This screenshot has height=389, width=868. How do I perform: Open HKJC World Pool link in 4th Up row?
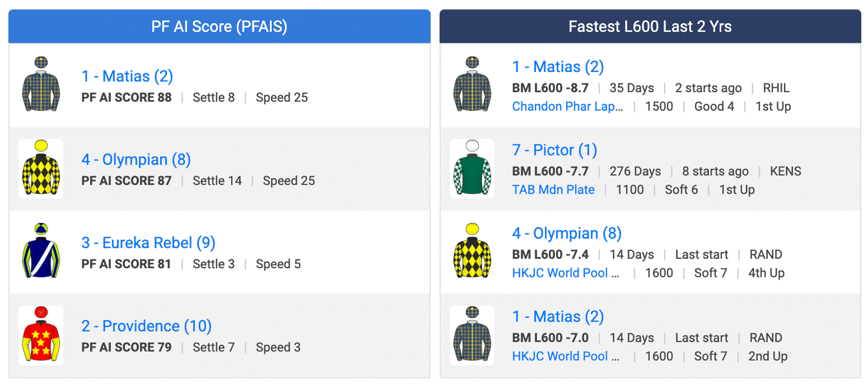[566, 273]
